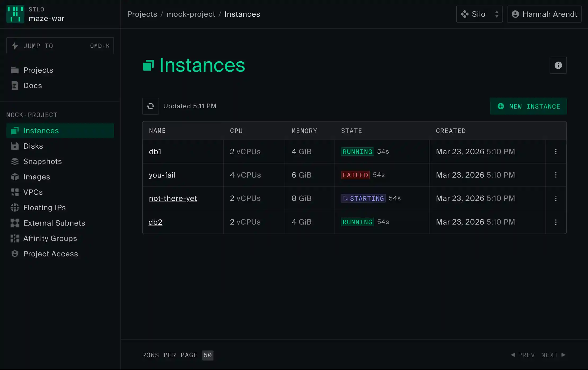Image resolution: width=588 pixels, height=370 pixels.
Task: Navigate to Projects via the breadcrumb
Action: (142, 14)
